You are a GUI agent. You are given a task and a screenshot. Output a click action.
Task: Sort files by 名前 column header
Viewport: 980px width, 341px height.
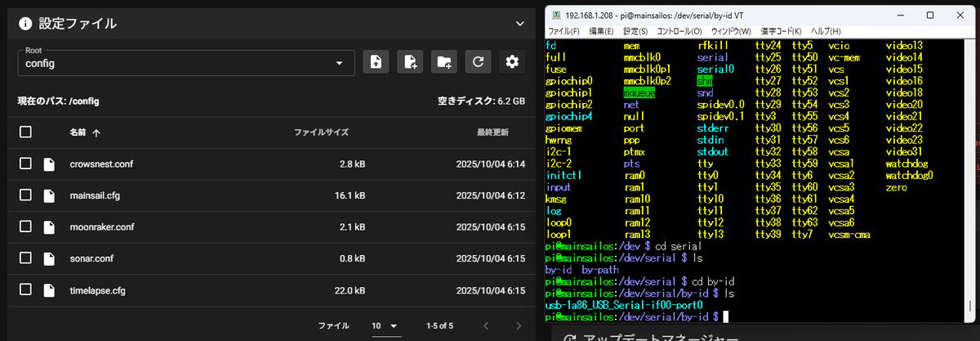pyautogui.click(x=78, y=132)
